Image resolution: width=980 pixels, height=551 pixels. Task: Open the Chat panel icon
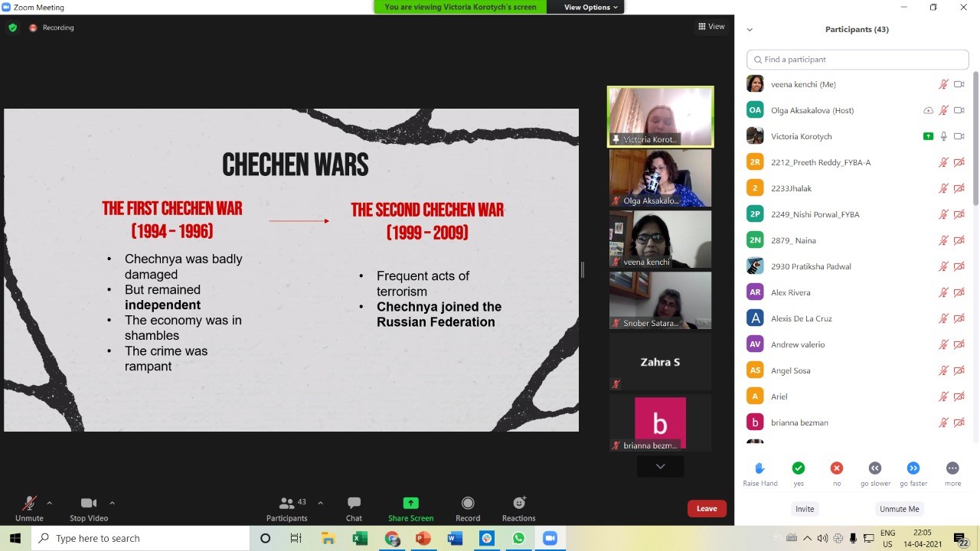click(x=354, y=504)
